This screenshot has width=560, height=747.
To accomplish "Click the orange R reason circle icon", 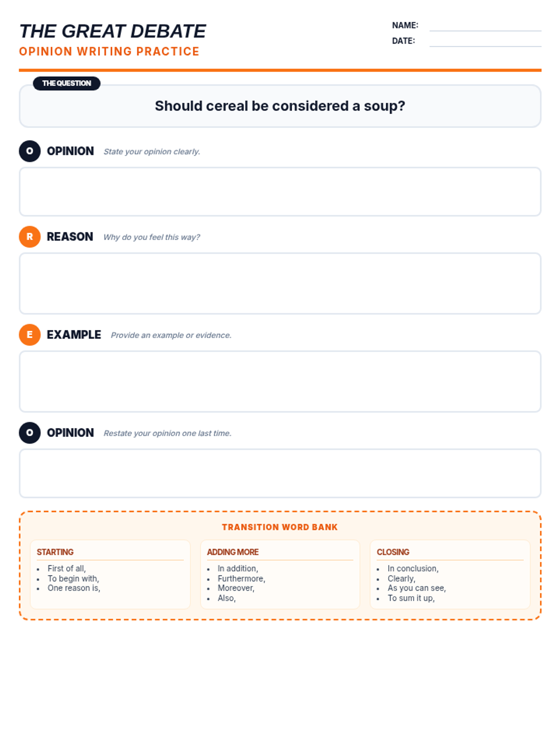I will (29, 237).
